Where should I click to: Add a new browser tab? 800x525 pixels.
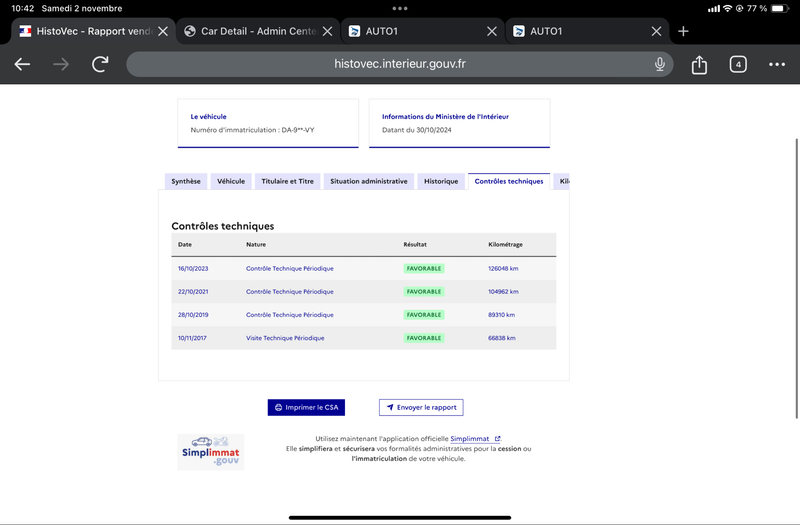[683, 31]
